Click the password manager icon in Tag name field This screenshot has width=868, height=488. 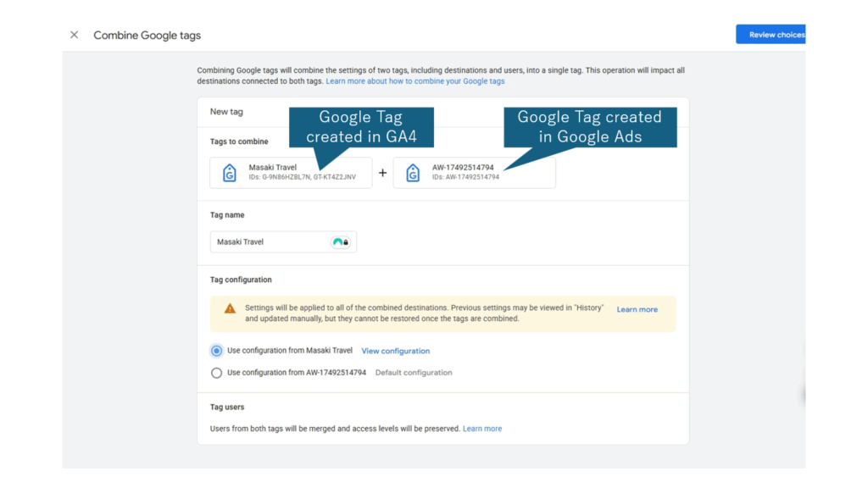pyautogui.click(x=341, y=241)
